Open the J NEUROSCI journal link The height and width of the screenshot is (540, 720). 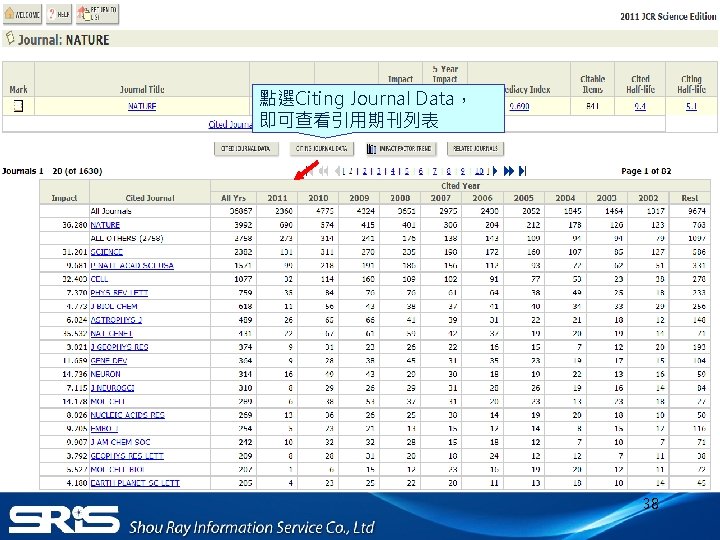pos(112,388)
